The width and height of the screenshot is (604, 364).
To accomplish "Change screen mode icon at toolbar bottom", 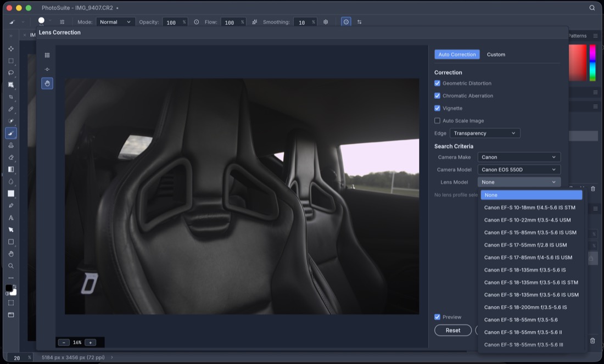I will [11, 315].
